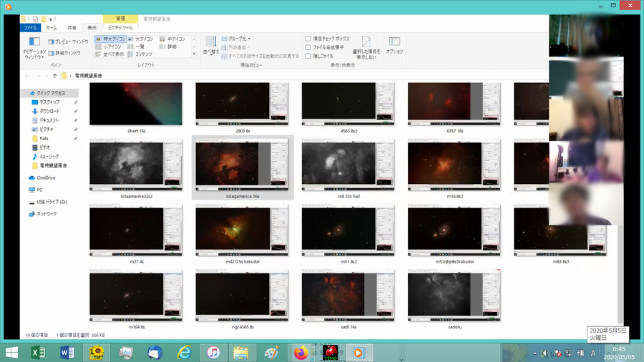Open the sunflower app on taskbar
644x362 pixels.
click(97, 353)
